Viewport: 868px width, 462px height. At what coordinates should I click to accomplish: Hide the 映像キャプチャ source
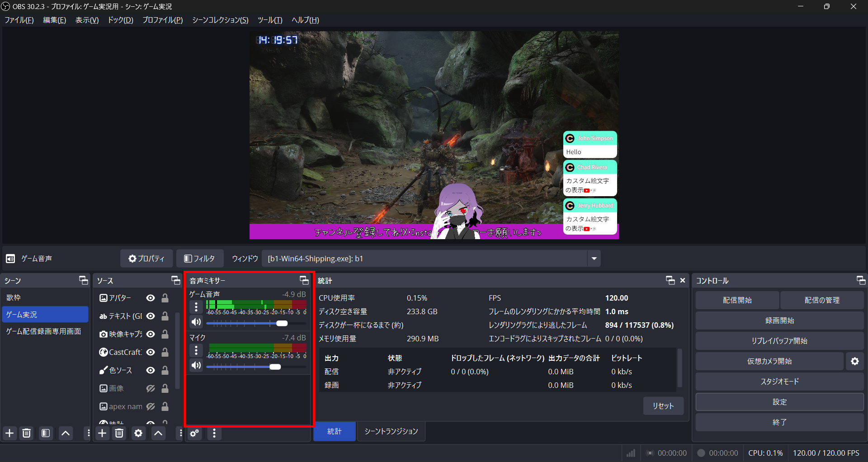click(151, 334)
